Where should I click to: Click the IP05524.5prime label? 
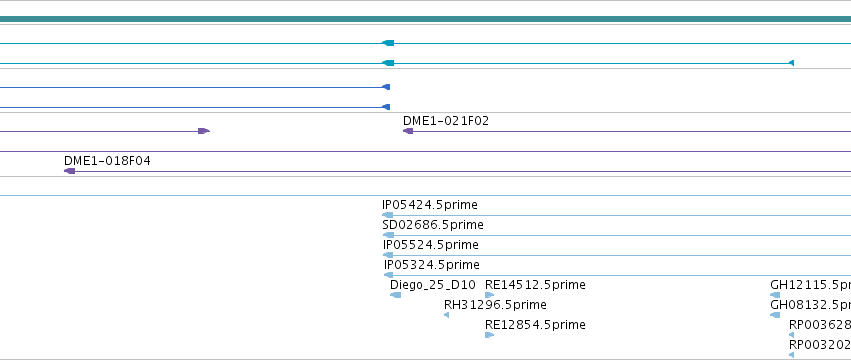click(430, 245)
